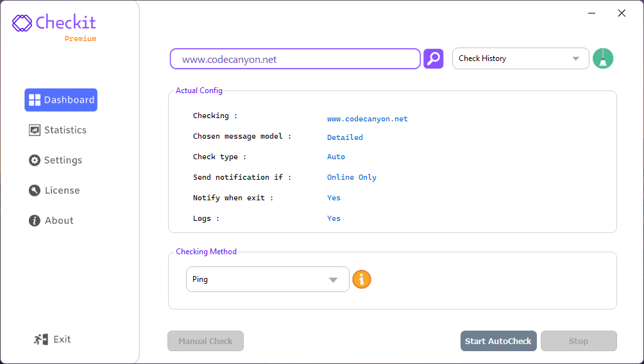Click the Manual Check button
644x364 pixels.
coord(205,341)
